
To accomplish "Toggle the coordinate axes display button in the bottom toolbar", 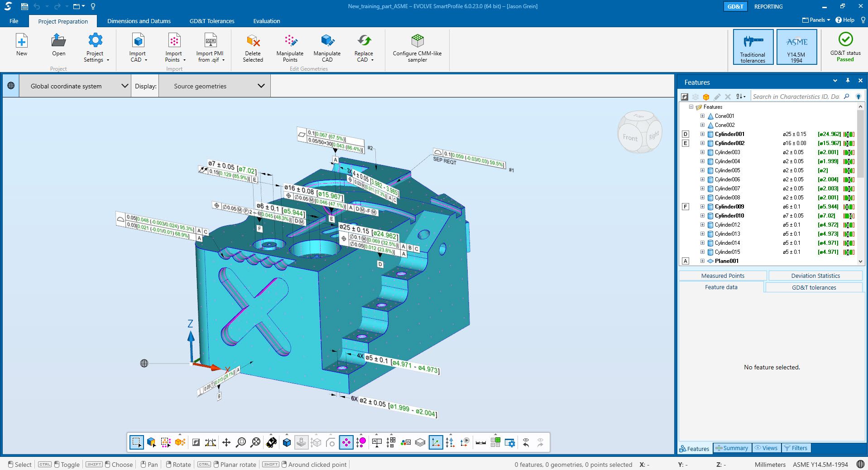I will pyautogui.click(x=436, y=442).
